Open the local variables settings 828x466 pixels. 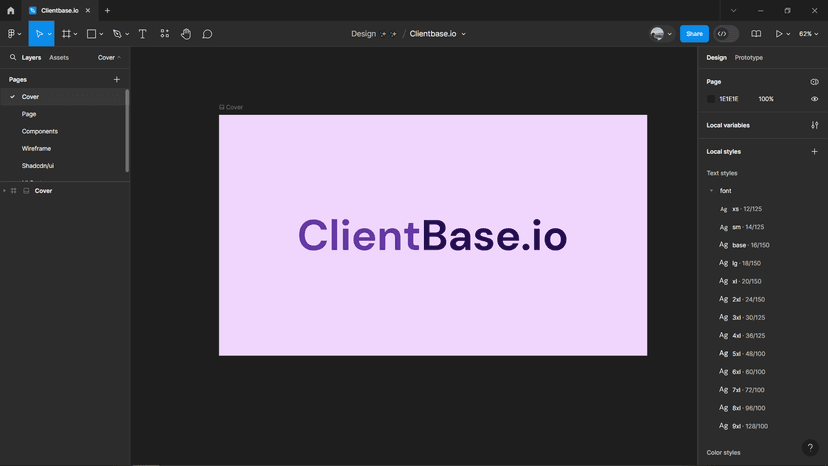coord(814,125)
